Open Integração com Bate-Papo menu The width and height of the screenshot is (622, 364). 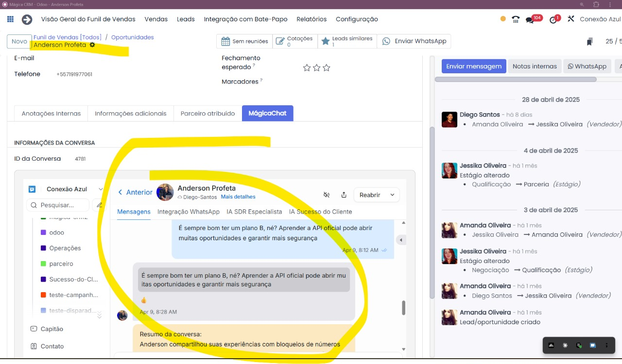point(245,19)
